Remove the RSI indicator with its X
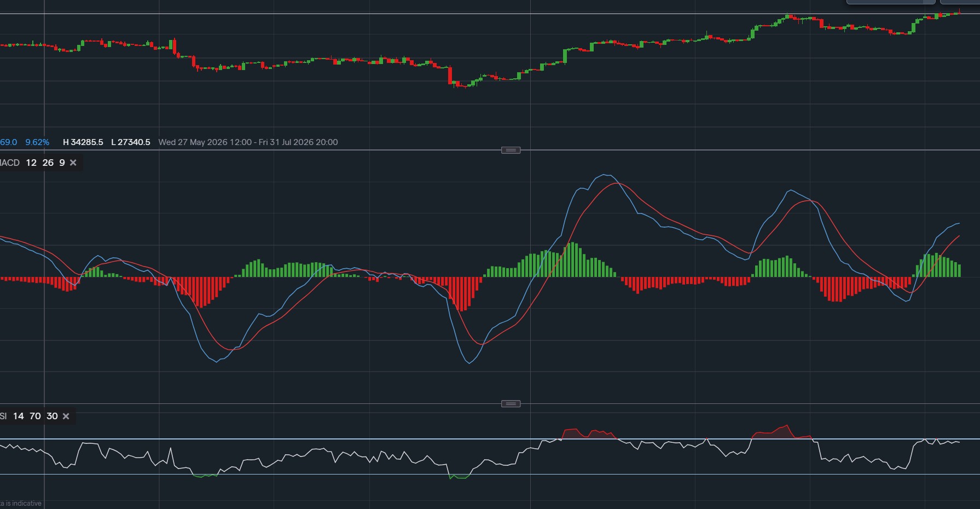Image resolution: width=980 pixels, height=509 pixels. (66, 416)
